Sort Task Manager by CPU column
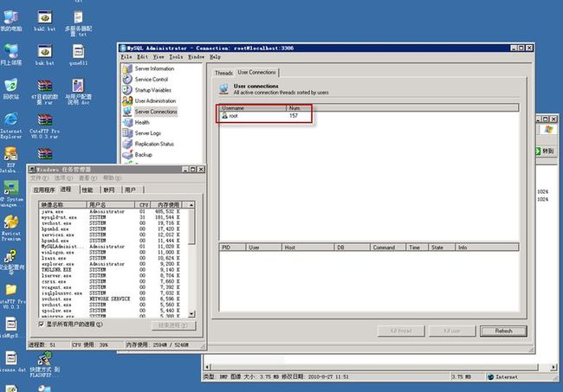563x392 pixels. pyautogui.click(x=143, y=205)
